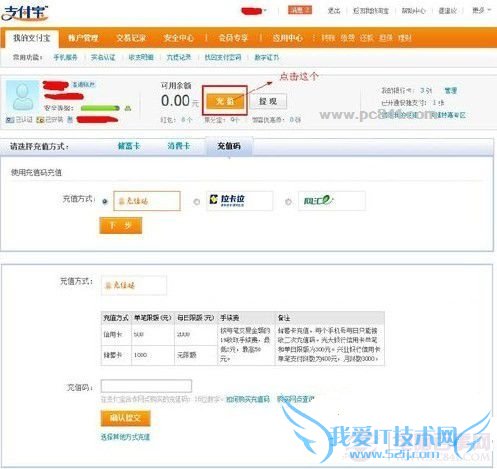Image resolution: width=497 pixels, height=469 pixels.
Task: Click the green leaf logo payment option
Action: (331, 201)
